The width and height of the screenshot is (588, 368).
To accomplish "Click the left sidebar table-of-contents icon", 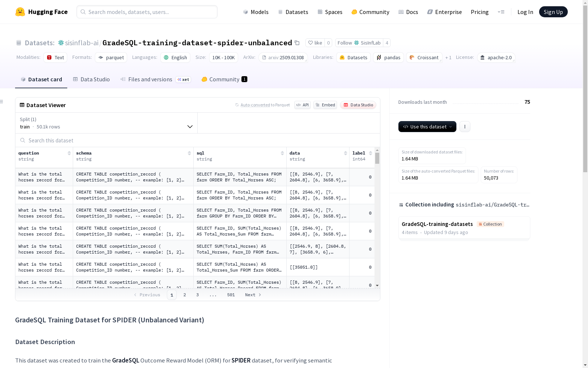I will coord(2,102).
